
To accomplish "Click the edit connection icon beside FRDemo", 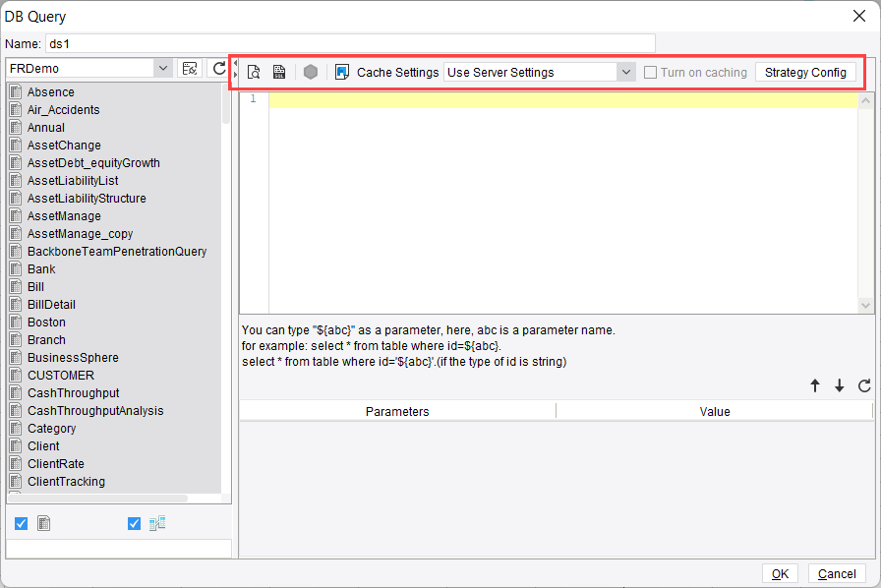I will coord(189,69).
